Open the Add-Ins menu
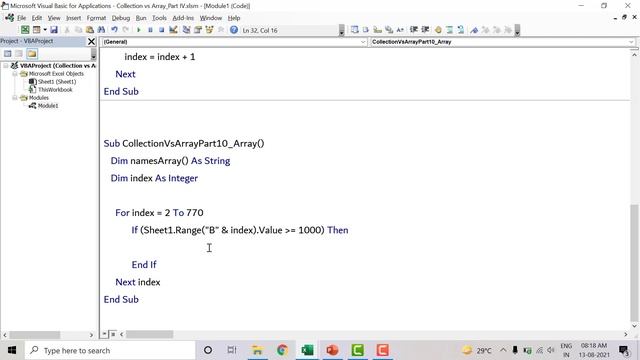This screenshot has width=640, height=360. click(183, 18)
